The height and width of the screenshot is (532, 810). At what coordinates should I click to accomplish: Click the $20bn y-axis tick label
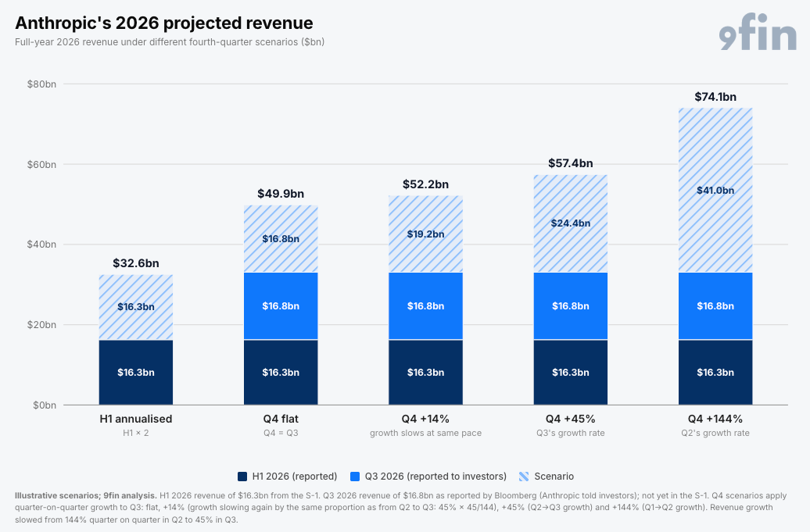tap(42, 325)
